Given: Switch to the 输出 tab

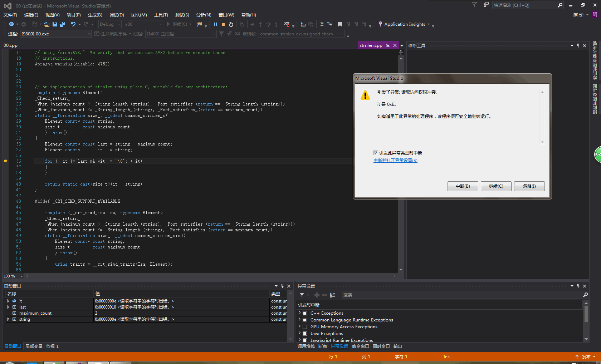Looking at the screenshot, I should (x=398, y=346).
